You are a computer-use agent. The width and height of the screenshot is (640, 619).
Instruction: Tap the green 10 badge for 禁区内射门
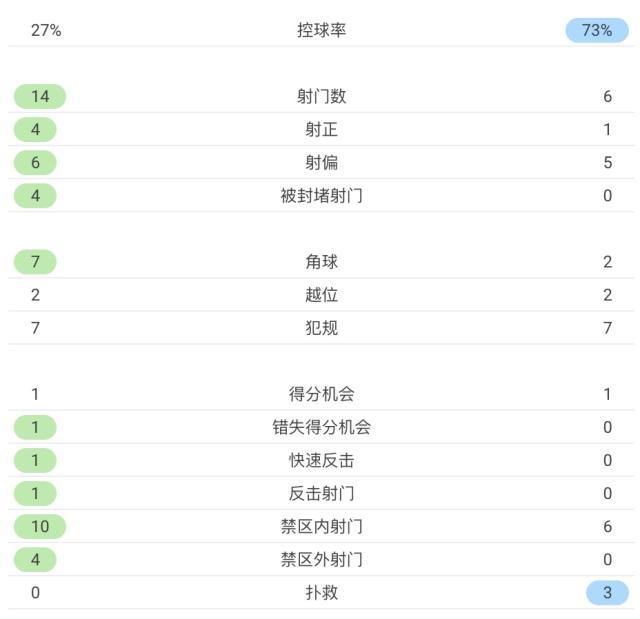pos(39,526)
